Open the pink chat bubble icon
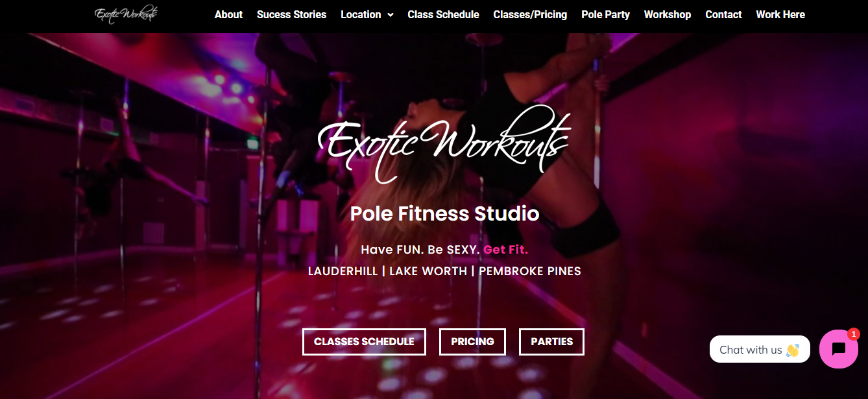Image resolution: width=868 pixels, height=399 pixels. coord(839,349)
